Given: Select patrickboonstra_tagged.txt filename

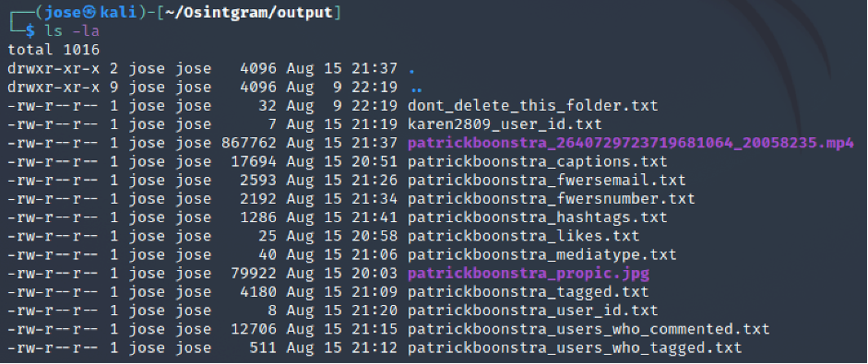Looking at the screenshot, I should pos(529,292).
